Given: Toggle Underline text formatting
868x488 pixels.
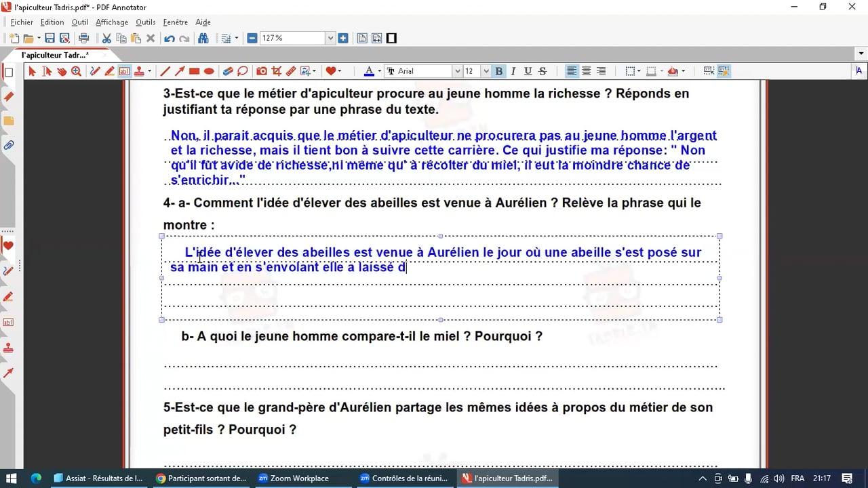Looking at the screenshot, I should pos(528,71).
